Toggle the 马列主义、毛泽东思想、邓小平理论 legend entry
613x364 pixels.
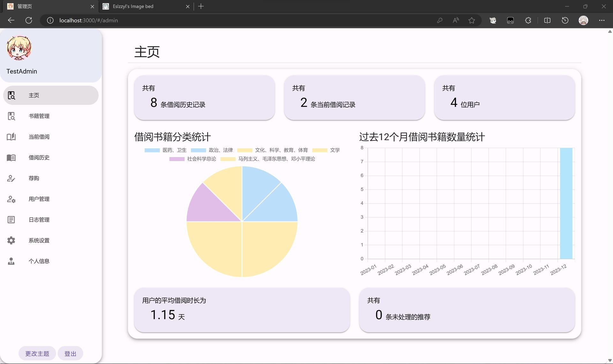tap(268, 159)
